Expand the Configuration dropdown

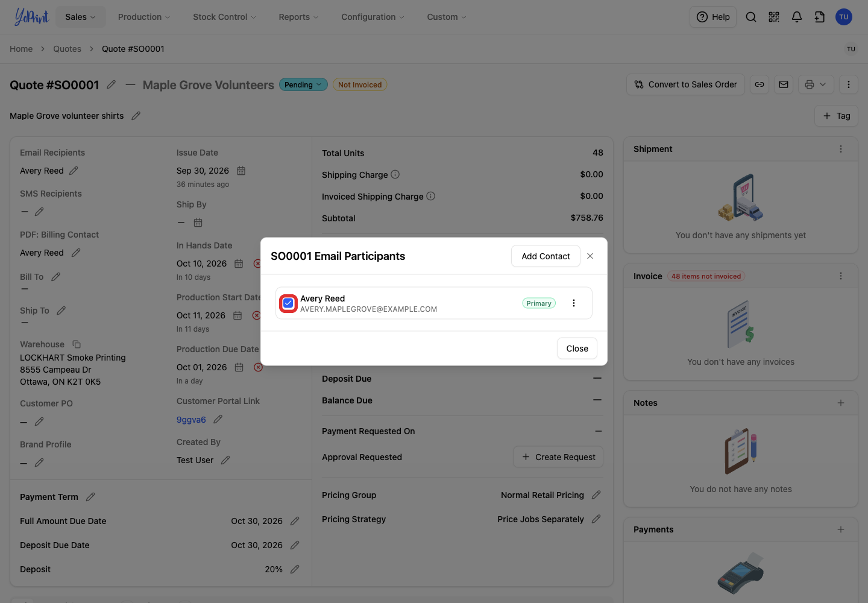coord(373,17)
